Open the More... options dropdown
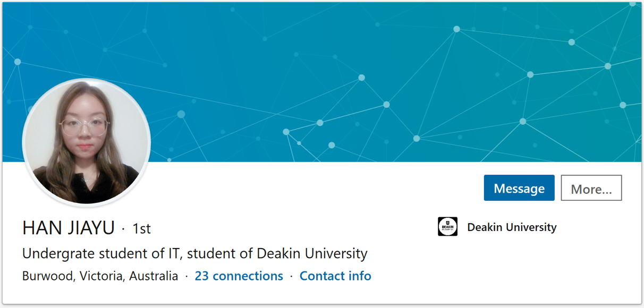 [591, 188]
